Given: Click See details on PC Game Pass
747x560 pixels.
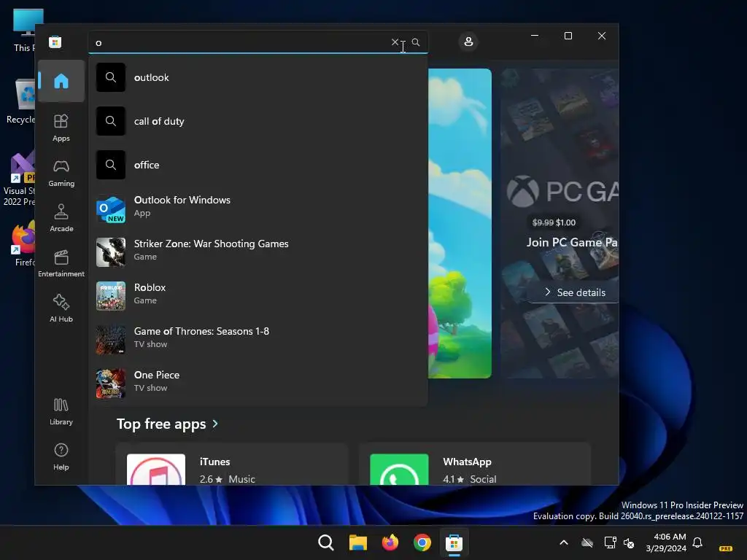Looking at the screenshot, I should [575, 292].
